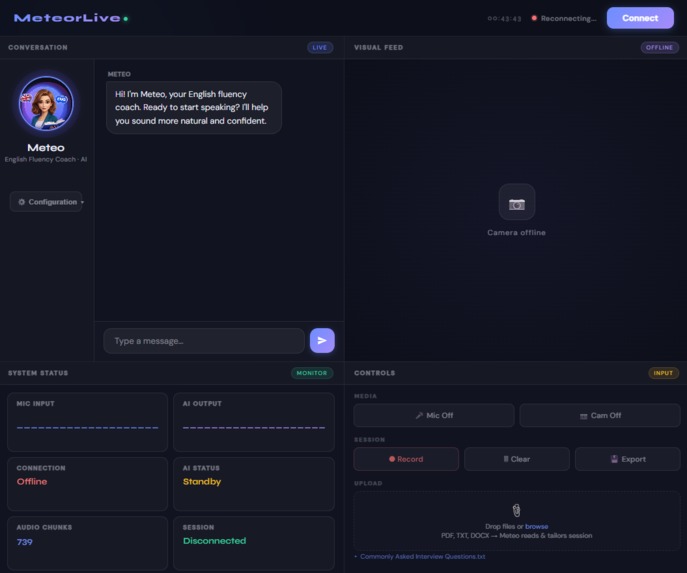Send the message with arrow icon
The height and width of the screenshot is (573, 687).
(322, 340)
